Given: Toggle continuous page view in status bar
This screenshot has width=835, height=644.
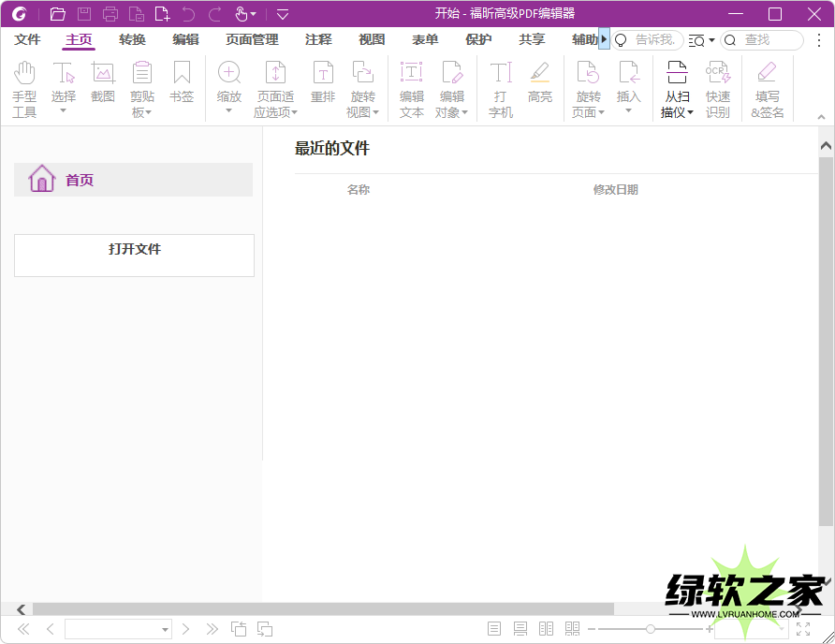Looking at the screenshot, I should [520, 629].
